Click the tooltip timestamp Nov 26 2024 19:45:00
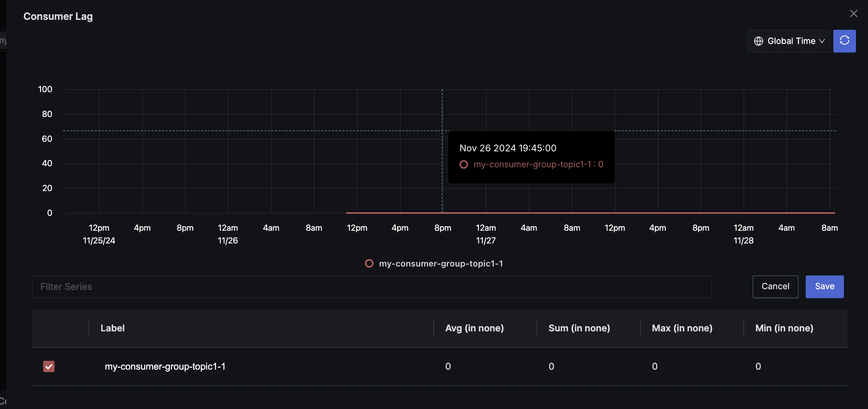This screenshot has height=409, width=868. point(508,148)
